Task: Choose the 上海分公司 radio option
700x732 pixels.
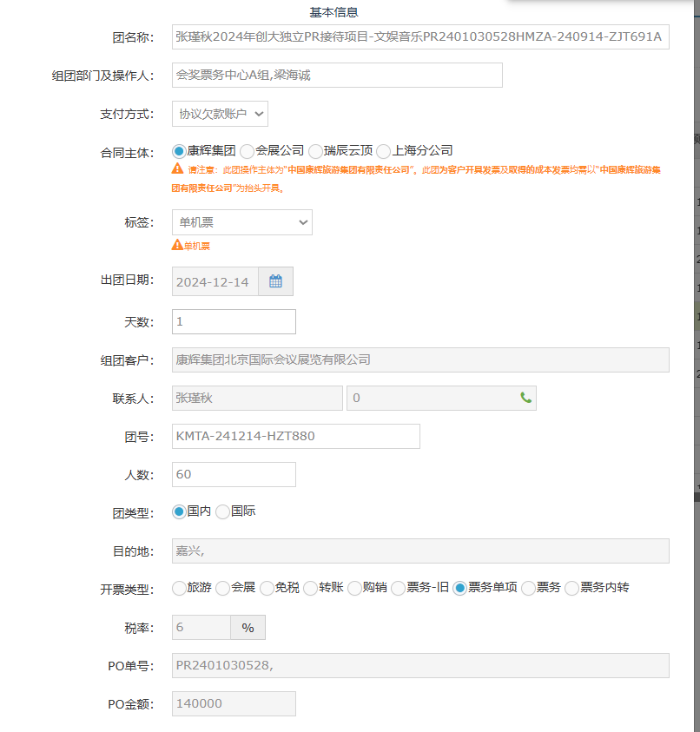Action: (x=384, y=151)
